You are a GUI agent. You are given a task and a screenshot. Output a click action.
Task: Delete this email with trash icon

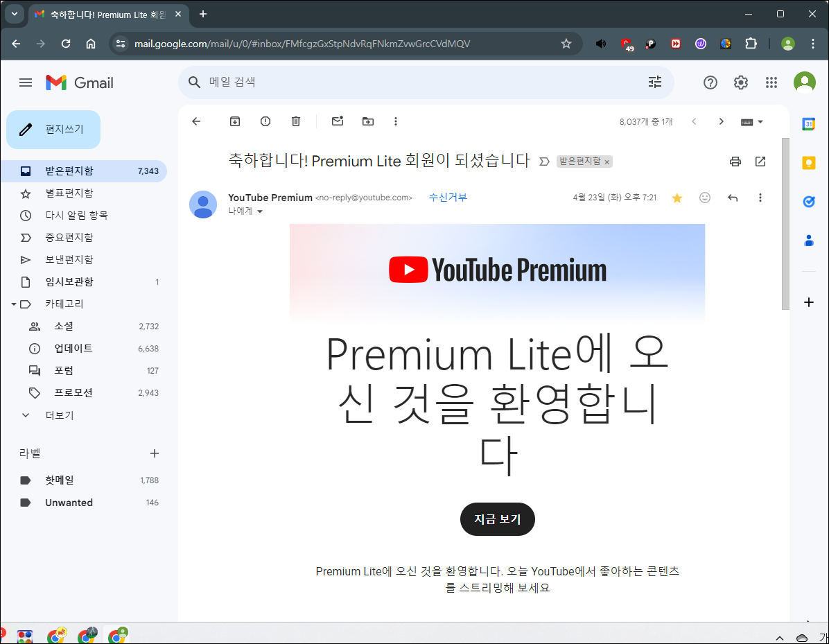click(x=296, y=121)
